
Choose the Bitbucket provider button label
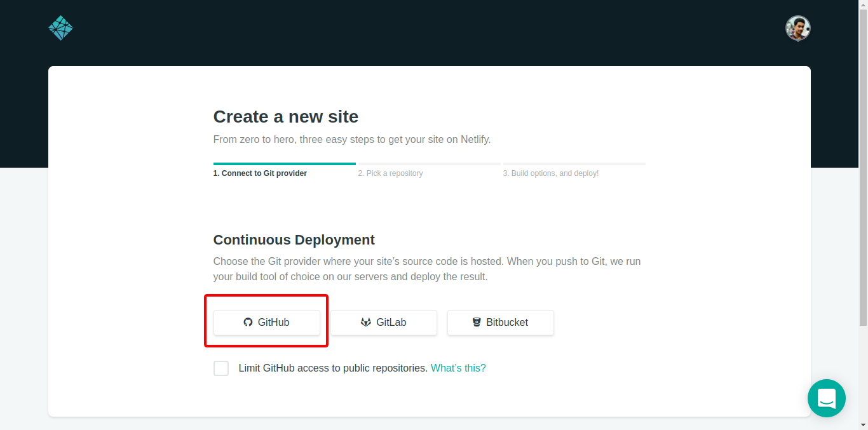click(507, 323)
